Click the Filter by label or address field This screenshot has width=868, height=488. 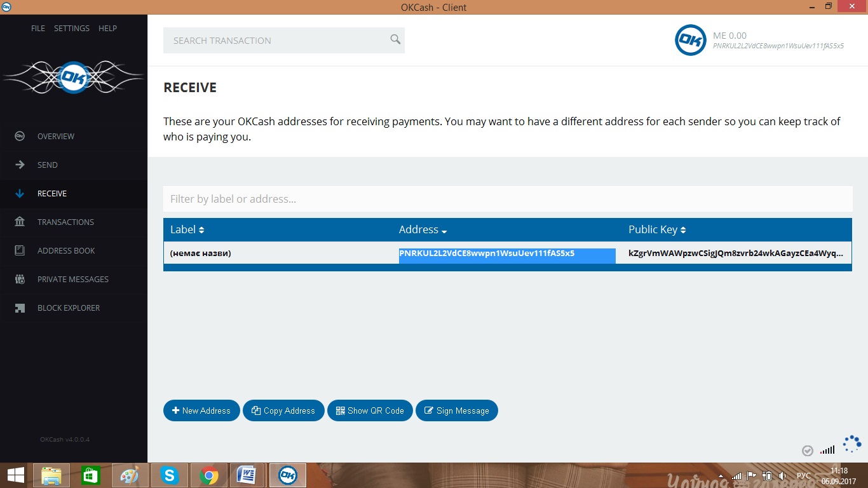click(x=508, y=199)
